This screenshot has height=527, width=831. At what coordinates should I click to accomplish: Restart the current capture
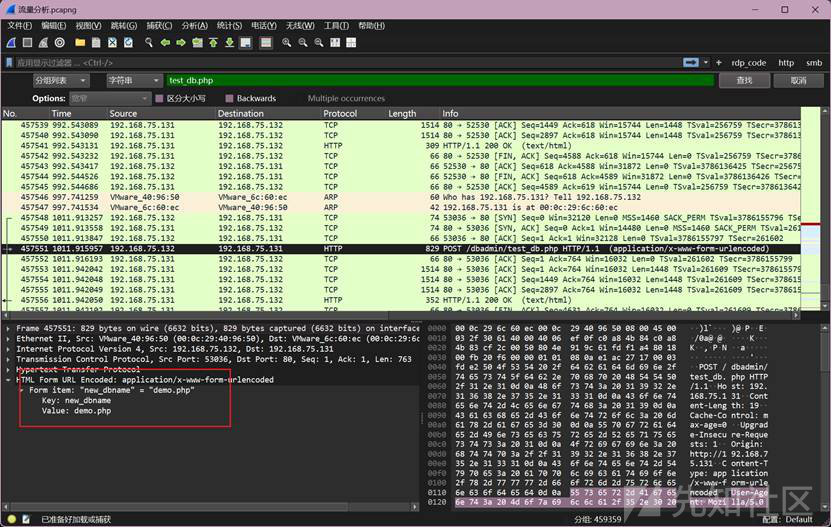(x=43, y=42)
